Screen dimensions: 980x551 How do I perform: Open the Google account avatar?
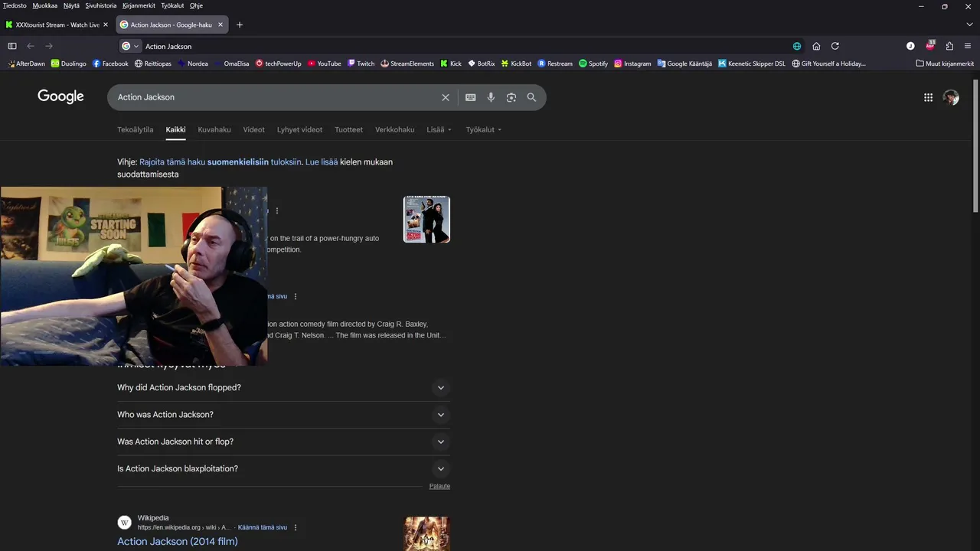951,97
